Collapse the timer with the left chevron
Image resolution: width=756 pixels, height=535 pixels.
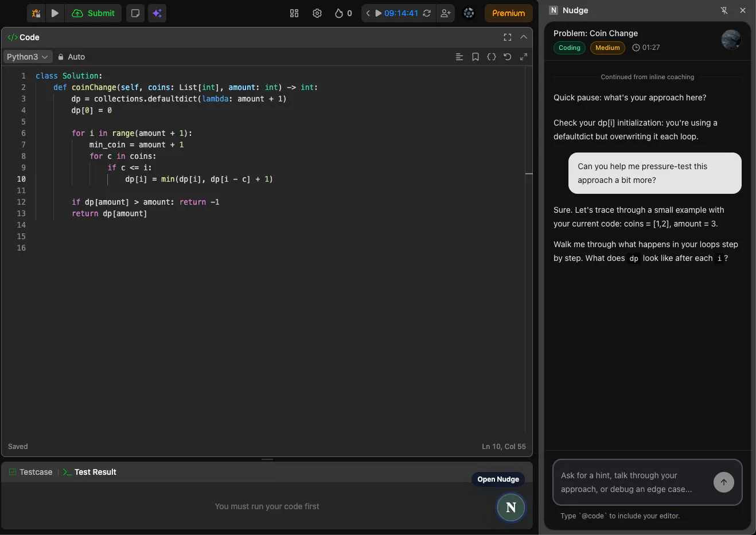click(x=368, y=13)
